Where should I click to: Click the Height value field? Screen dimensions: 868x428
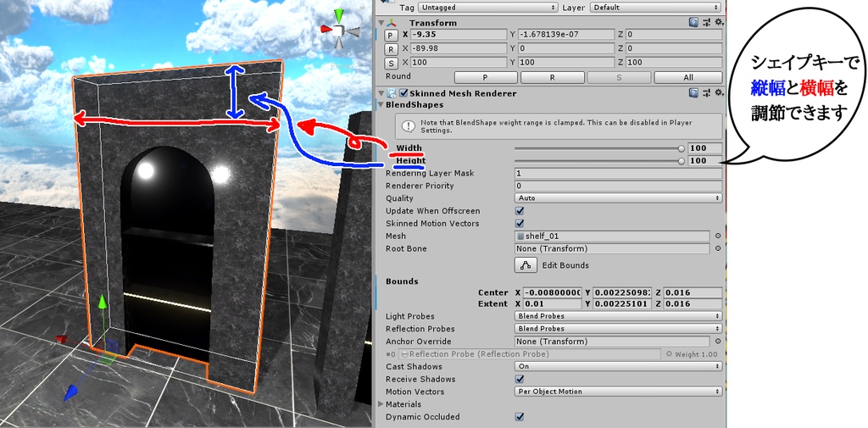tap(704, 161)
